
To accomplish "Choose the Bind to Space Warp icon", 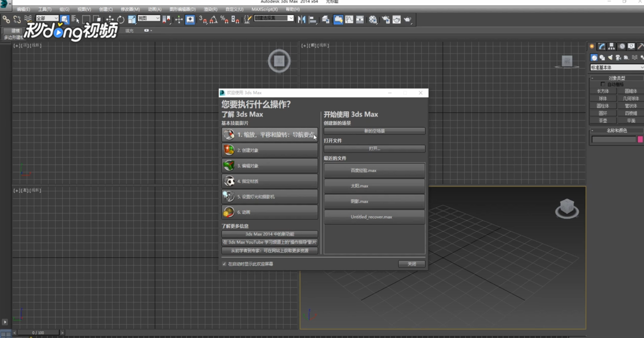I will click(x=28, y=19).
